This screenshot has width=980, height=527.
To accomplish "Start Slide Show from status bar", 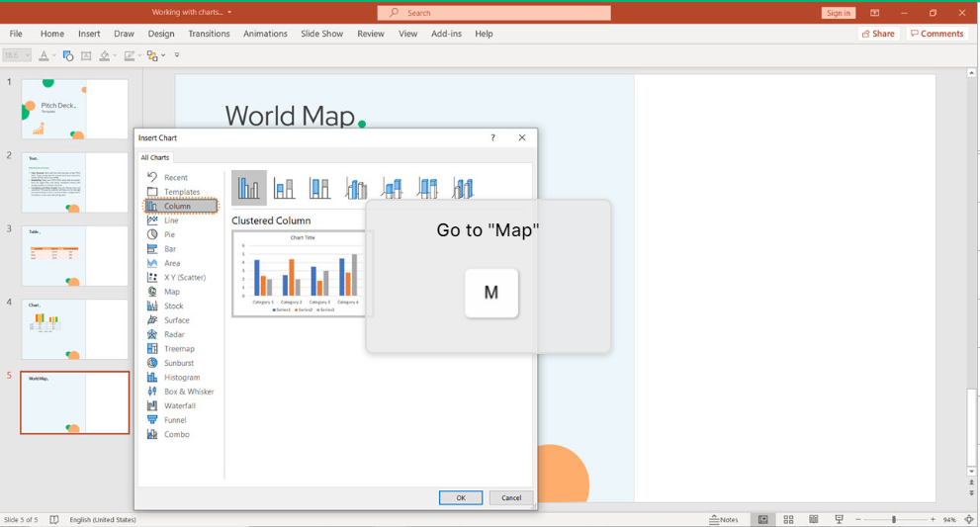I will pos(839,519).
